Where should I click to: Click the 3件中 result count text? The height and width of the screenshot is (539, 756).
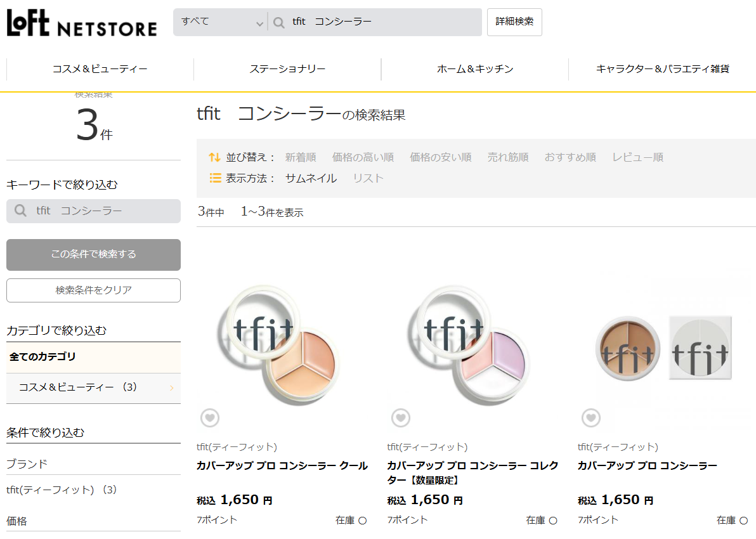(x=211, y=212)
